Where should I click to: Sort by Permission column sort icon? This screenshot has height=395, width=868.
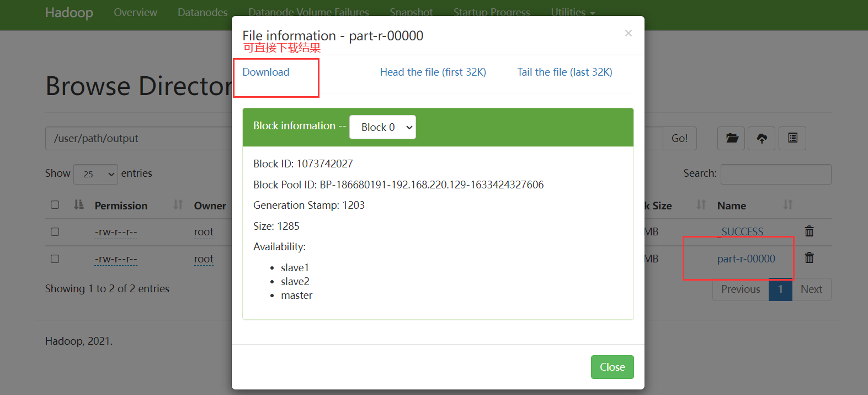pos(178,205)
